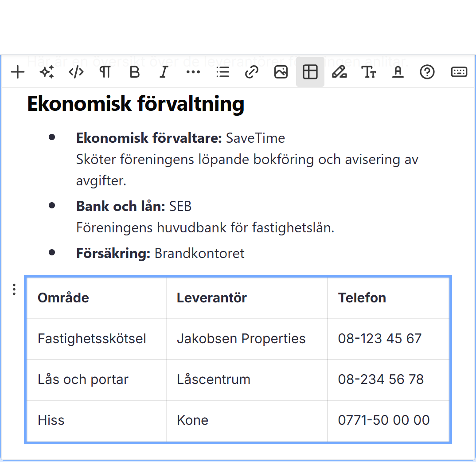The height and width of the screenshot is (462, 476).
Task: Toggle italic formatting
Action: click(x=164, y=72)
